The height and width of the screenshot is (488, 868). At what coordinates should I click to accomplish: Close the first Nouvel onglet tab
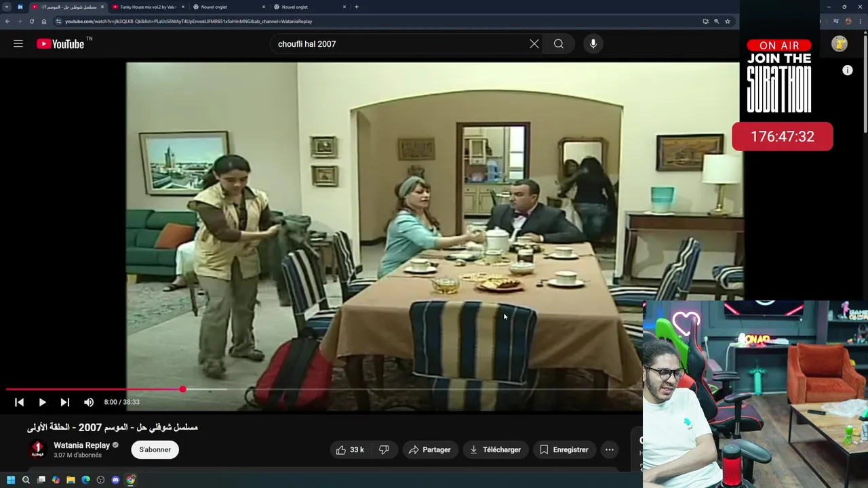tap(264, 7)
